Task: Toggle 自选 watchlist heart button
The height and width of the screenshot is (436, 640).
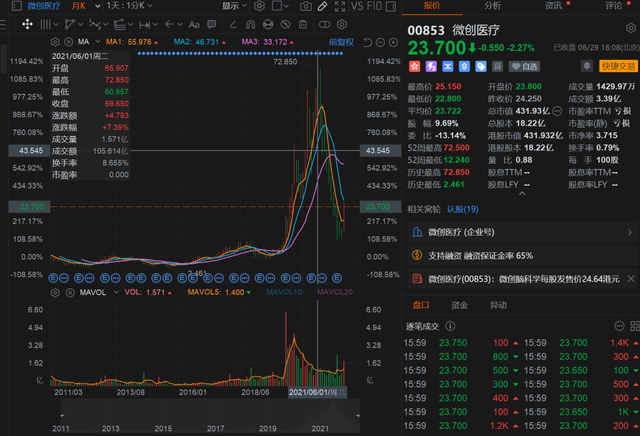Action: (524, 67)
